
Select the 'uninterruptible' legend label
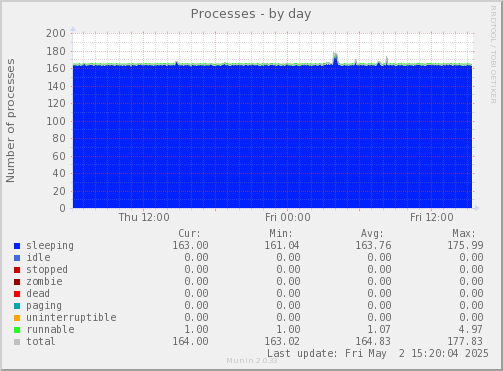point(71,317)
